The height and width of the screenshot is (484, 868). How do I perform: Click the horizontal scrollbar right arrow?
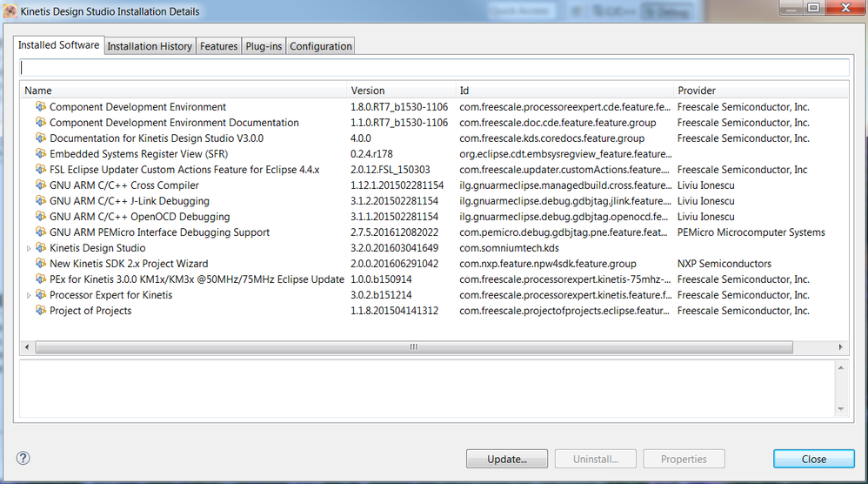coord(840,347)
